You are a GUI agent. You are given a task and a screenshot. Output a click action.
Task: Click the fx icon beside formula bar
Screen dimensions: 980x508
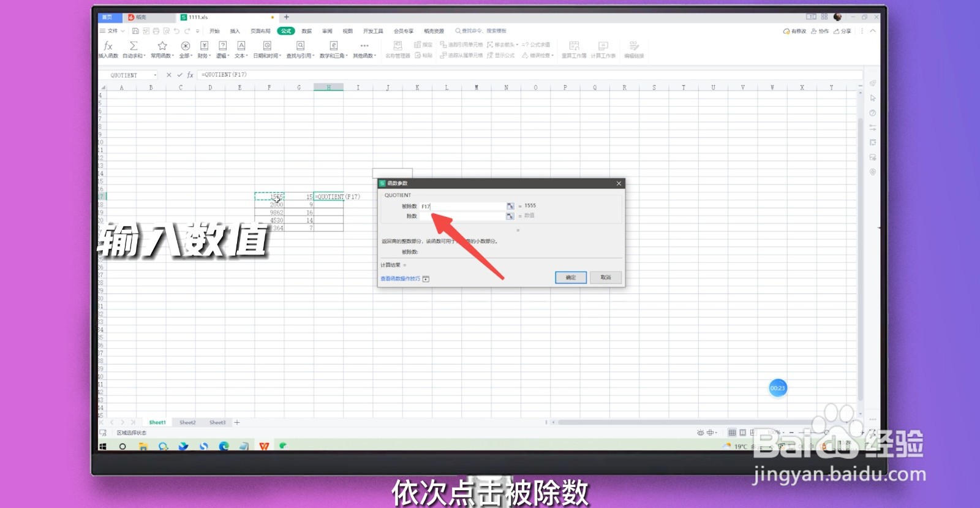[x=190, y=75]
